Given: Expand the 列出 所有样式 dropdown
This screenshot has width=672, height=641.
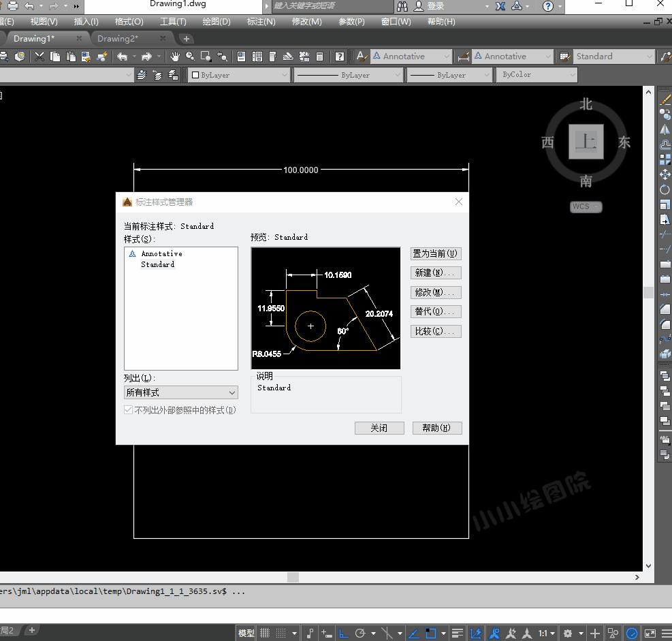Looking at the screenshot, I should [180, 392].
